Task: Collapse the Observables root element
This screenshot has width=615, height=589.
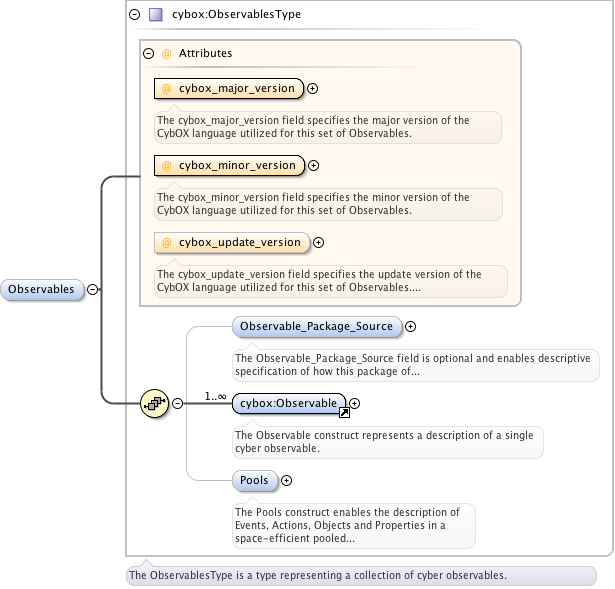Action: click(x=93, y=290)
